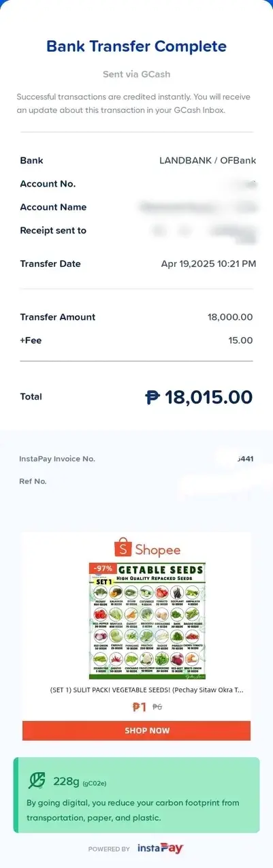Click the Ref No. label
The width and height of the screenshot is (273, 868).
coord(33,481)
